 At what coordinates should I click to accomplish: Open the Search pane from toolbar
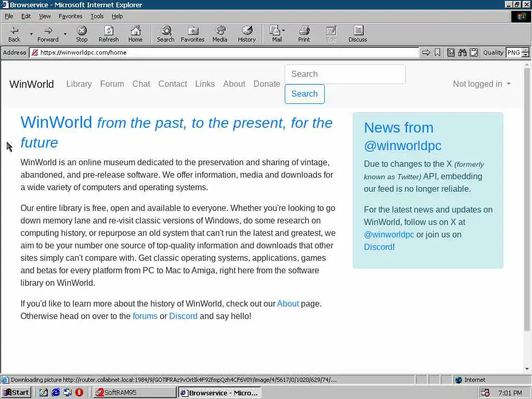point(166,34)
